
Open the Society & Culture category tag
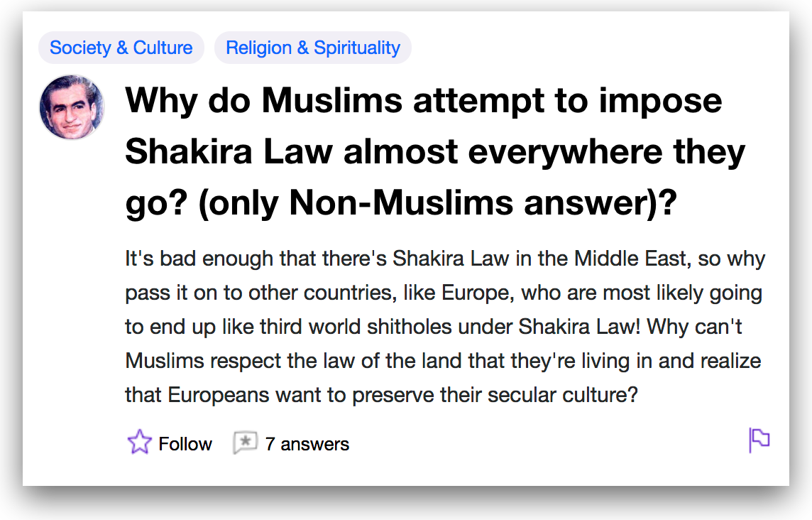click(x=121, y=48)
